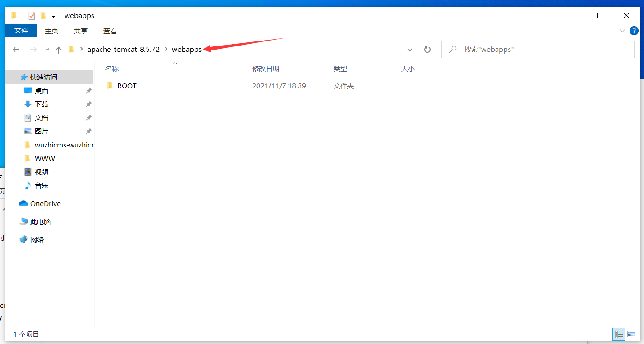The width and height of the screenshot is (644, 344).
Task: Expand the chevron between apache-tomcat and webapps
Action: tap(166, 50)
